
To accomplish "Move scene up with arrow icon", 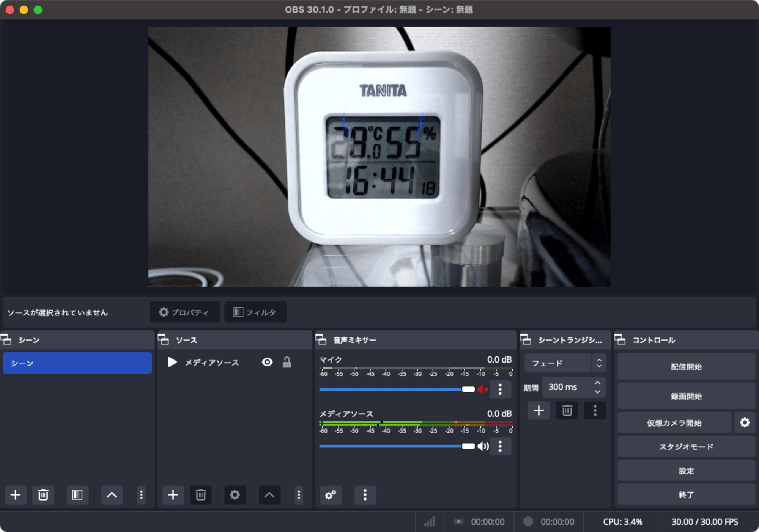I will tap(112, 495).
